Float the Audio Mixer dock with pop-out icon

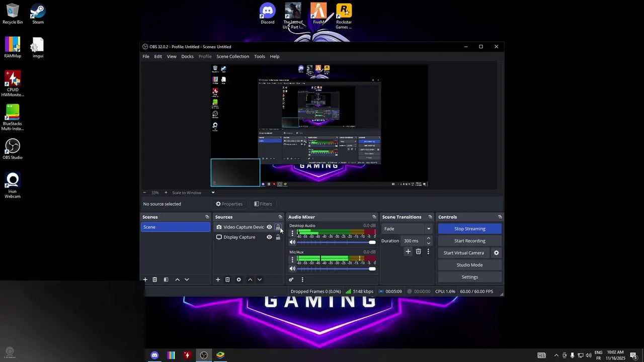[374, 217]
